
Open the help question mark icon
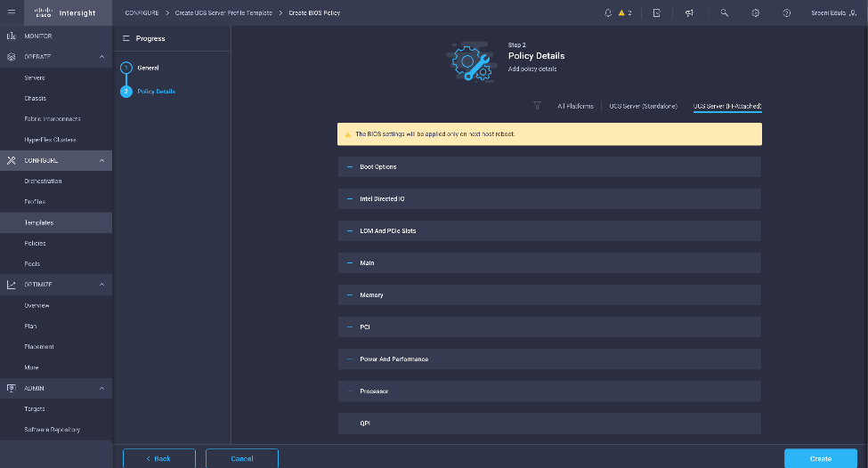787,12
